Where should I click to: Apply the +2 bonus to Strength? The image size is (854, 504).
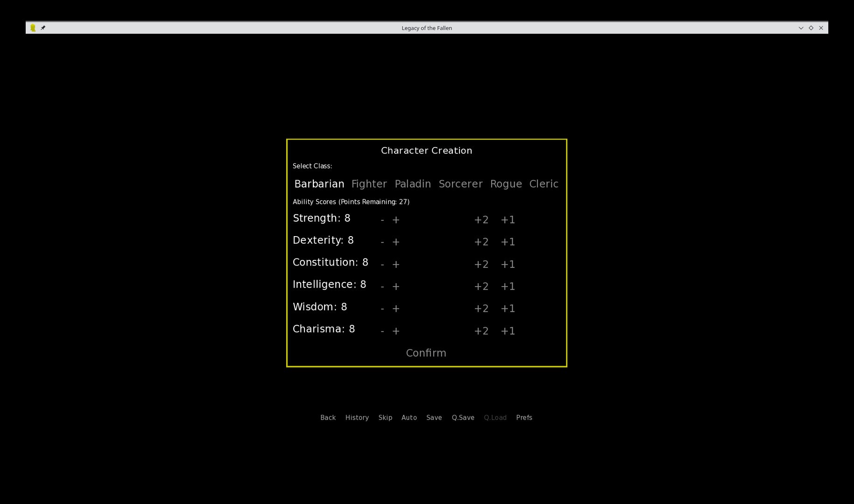(481, 219)
